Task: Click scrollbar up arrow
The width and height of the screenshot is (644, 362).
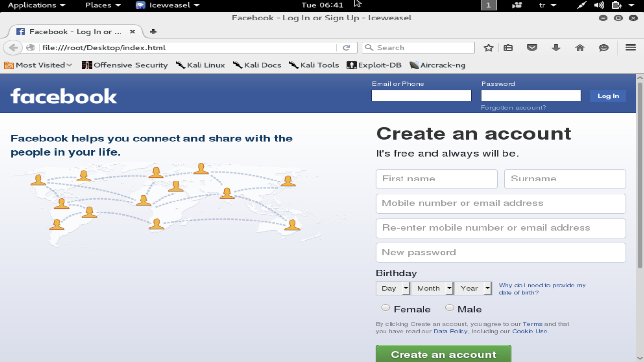Action: point(640,78)
